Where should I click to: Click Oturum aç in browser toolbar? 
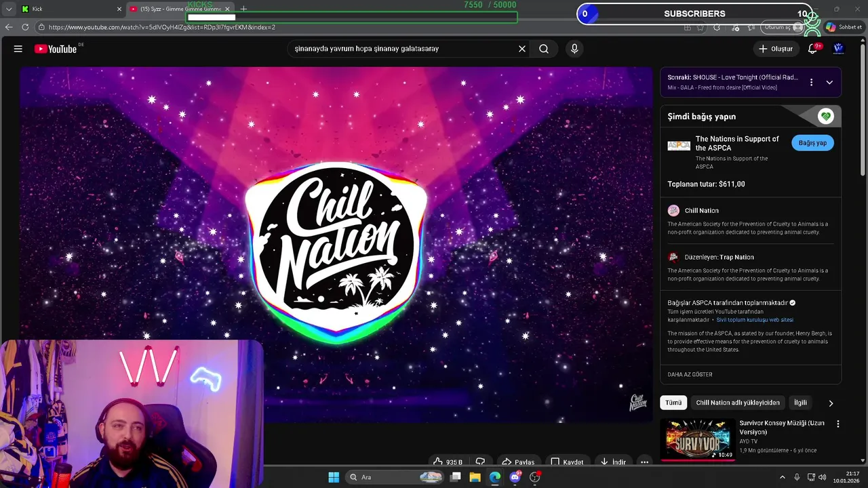(782, 27)
